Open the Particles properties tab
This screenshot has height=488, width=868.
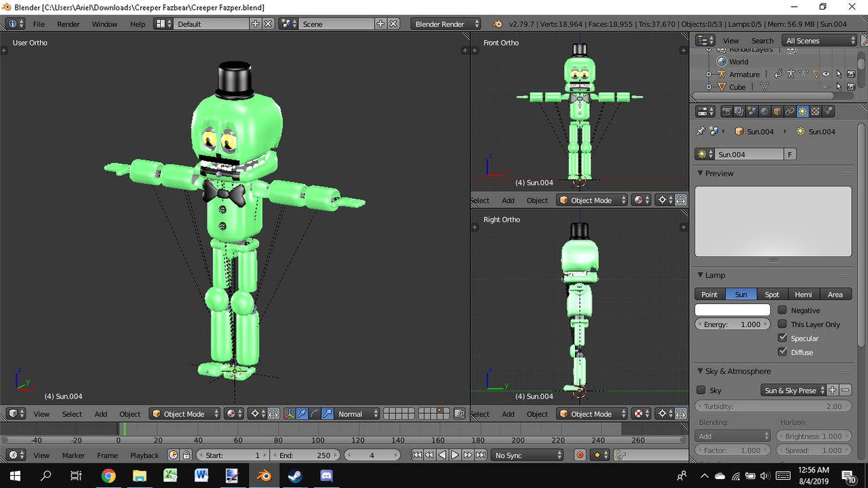pyautogui.click(x=828, y=111)
